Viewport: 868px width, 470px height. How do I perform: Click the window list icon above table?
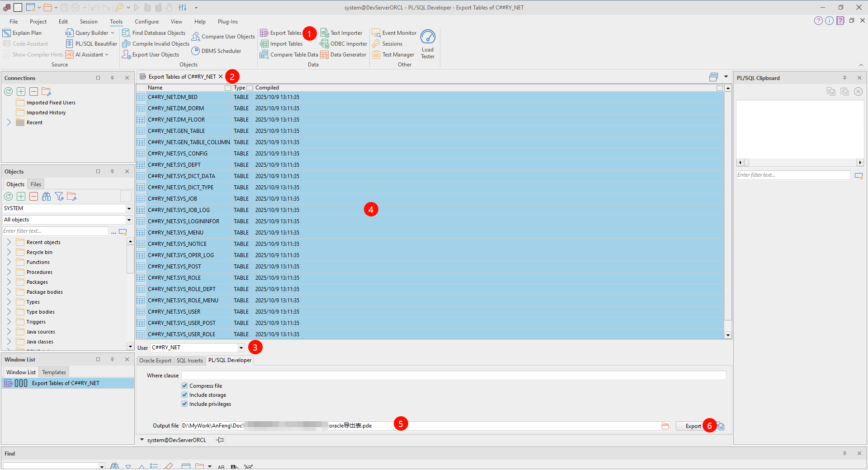point(713,77)
